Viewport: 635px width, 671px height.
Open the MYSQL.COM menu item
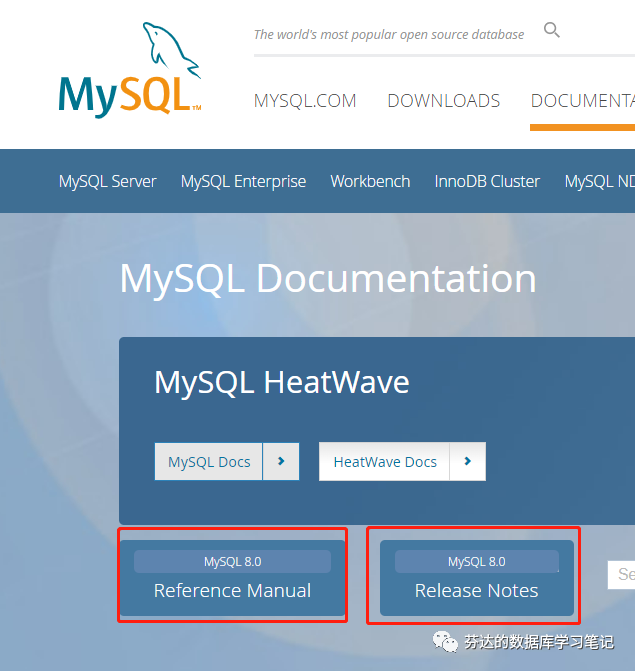click(x=305, y=101)
